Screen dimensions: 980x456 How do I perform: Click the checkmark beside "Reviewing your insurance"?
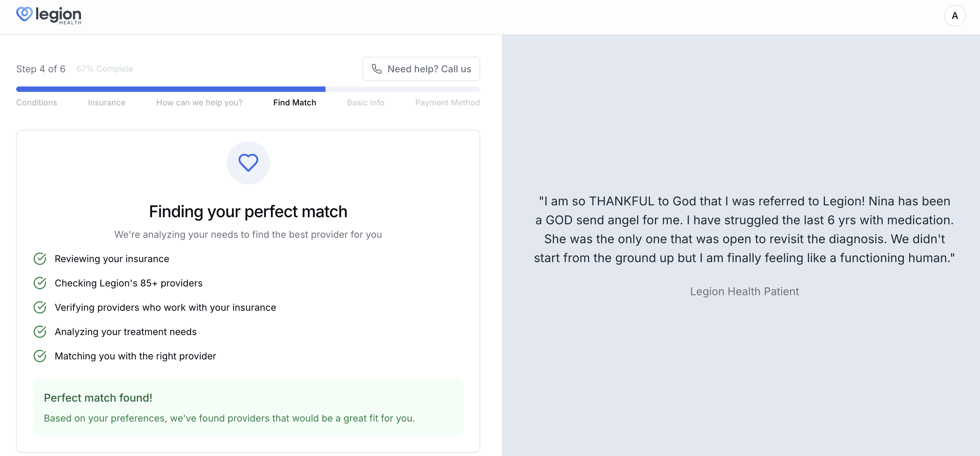(x=40, y=258)
